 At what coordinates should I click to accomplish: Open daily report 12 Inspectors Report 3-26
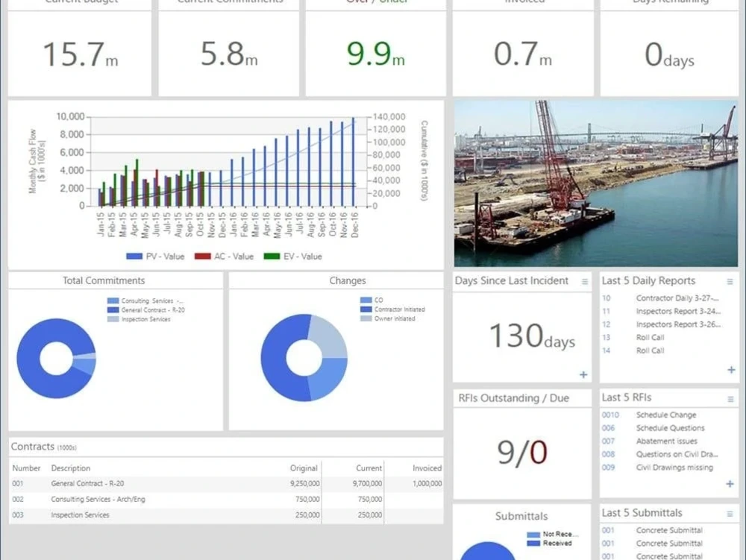coord(661,324)
